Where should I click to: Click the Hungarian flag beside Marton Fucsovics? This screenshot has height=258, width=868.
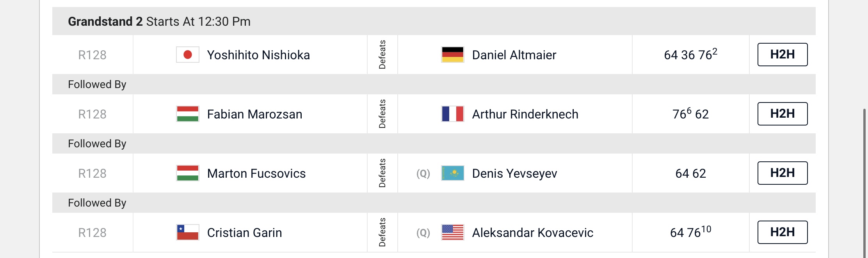[188, 173]
